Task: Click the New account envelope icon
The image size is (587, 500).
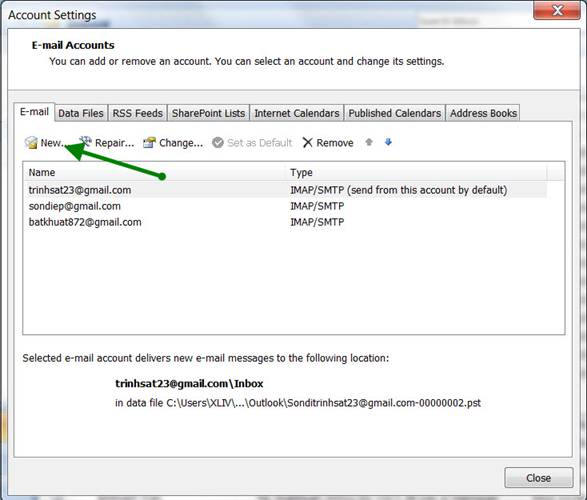Action: [31, 143]
